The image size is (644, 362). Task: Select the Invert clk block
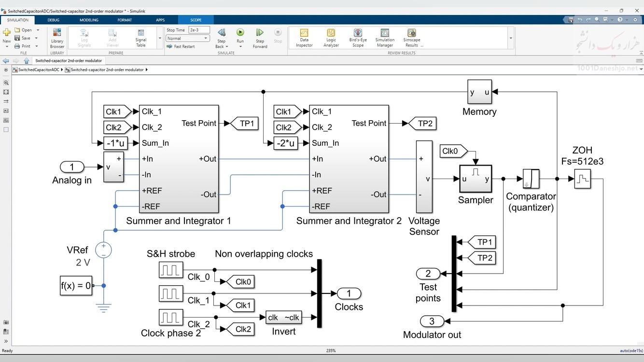coord(284,318)
